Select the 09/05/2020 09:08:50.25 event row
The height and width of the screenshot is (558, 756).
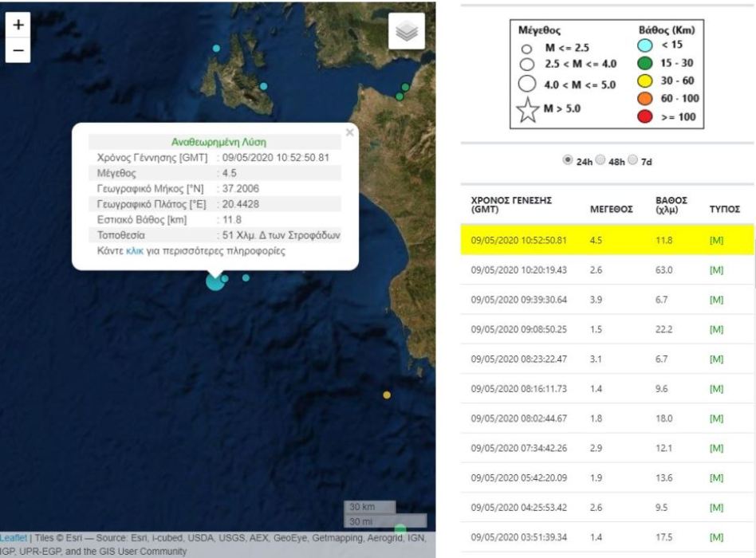tap(607, 329)
